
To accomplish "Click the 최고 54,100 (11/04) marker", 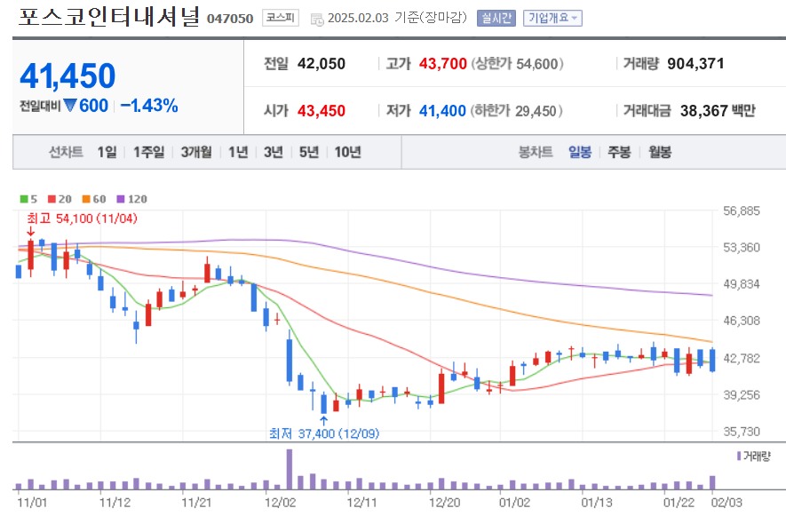I will (82, 218).
